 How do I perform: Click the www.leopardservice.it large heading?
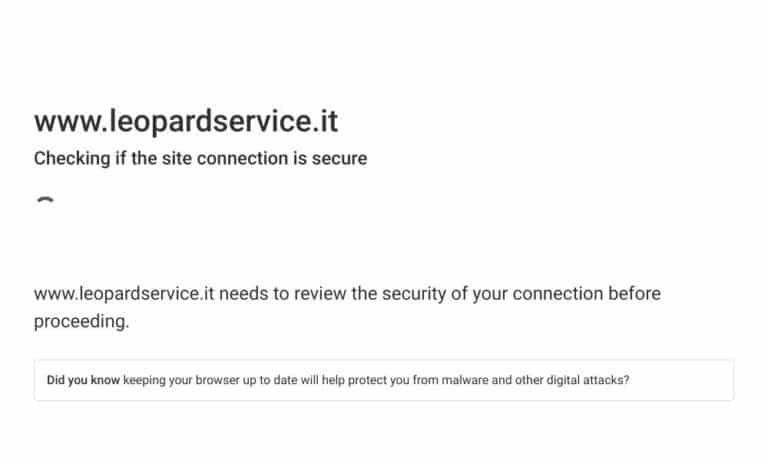coord(186,121)
